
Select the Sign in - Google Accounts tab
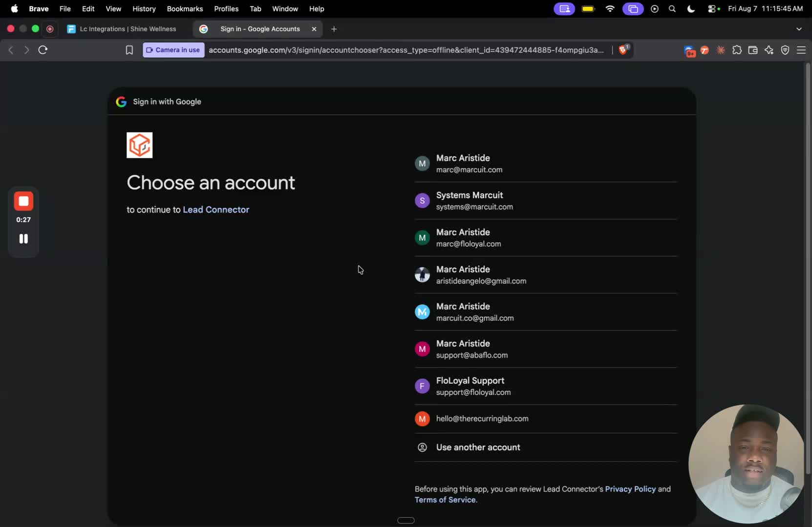(257, 29)
